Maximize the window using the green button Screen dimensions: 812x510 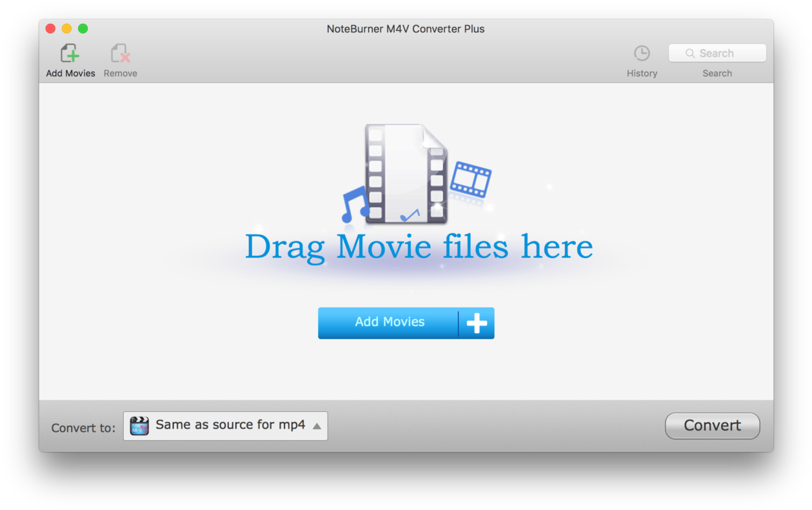coord(83,28)
